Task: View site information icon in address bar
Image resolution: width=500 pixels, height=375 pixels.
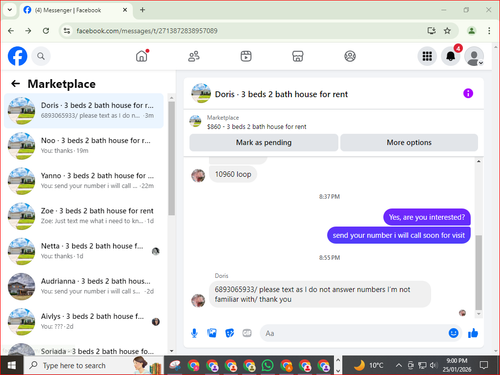Action: [67, 31]
